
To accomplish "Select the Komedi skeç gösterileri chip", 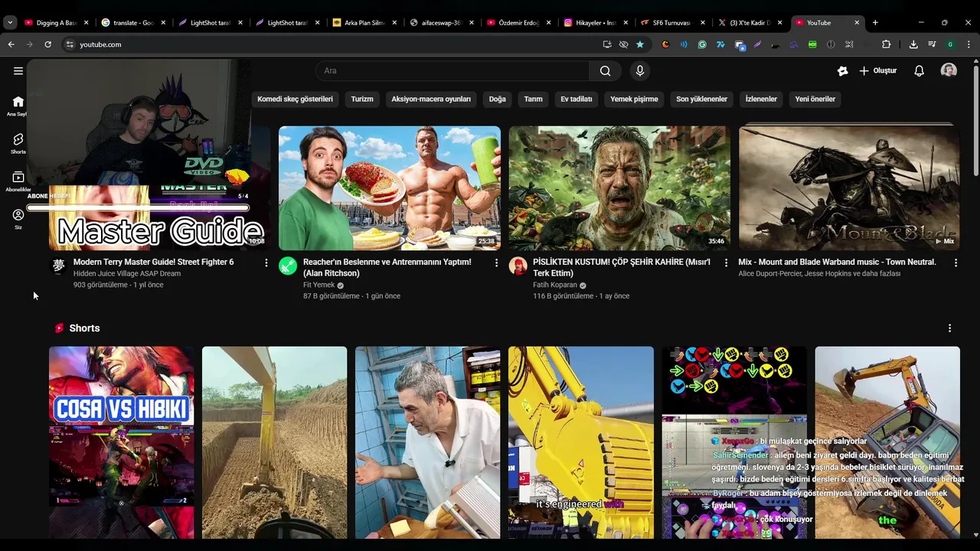I will coord(295,99).
